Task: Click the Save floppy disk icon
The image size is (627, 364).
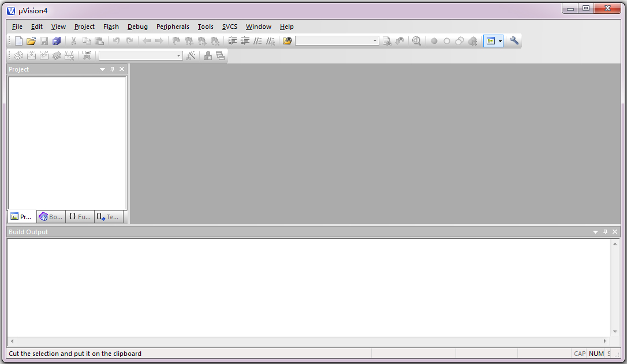Action: (x=44, y=41)
